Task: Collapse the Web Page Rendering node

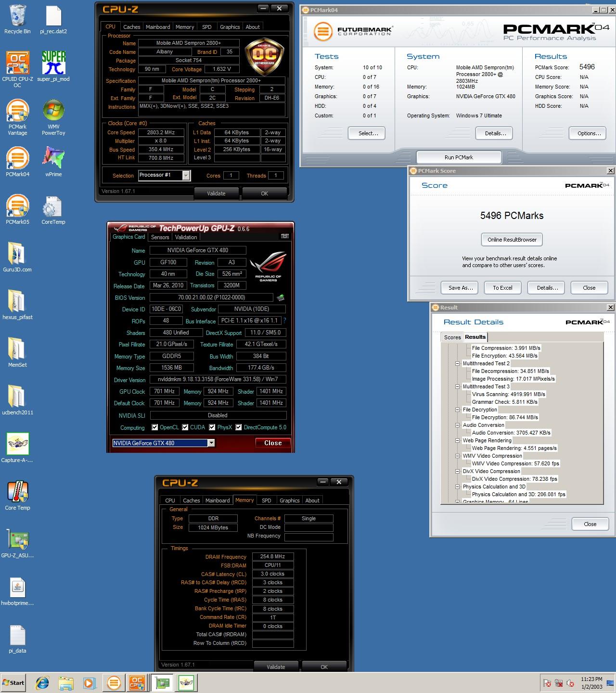Action: tap(458, 440)
